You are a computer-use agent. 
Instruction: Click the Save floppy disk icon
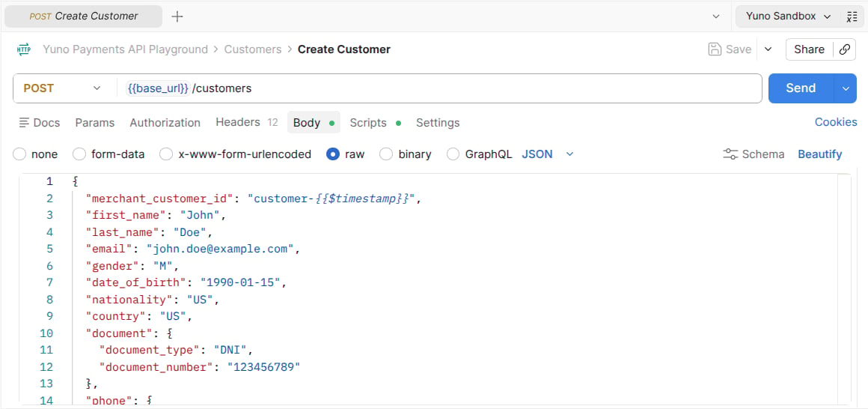[x=715, y=49]
